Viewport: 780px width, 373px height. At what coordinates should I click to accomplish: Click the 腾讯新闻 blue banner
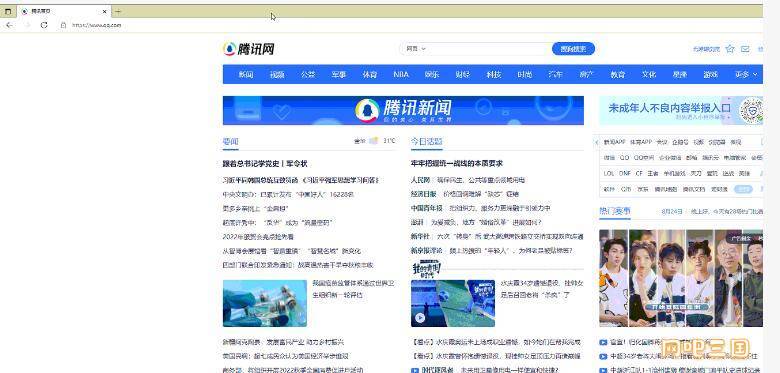click(x=403, y=110)
